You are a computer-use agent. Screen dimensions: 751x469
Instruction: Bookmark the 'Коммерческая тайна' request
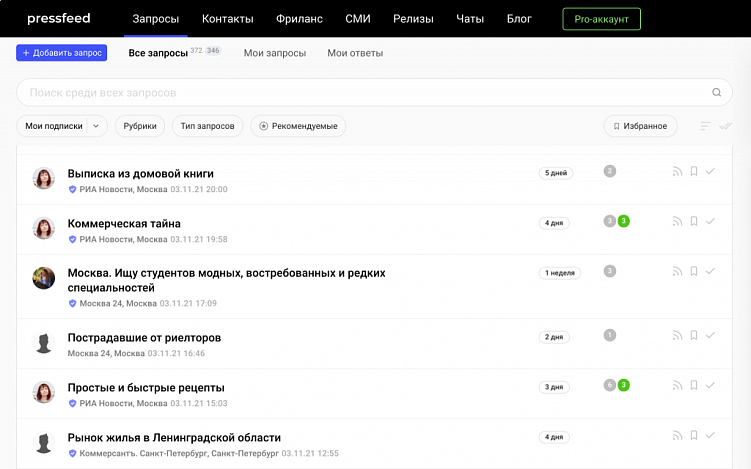[x=694, y=222]
